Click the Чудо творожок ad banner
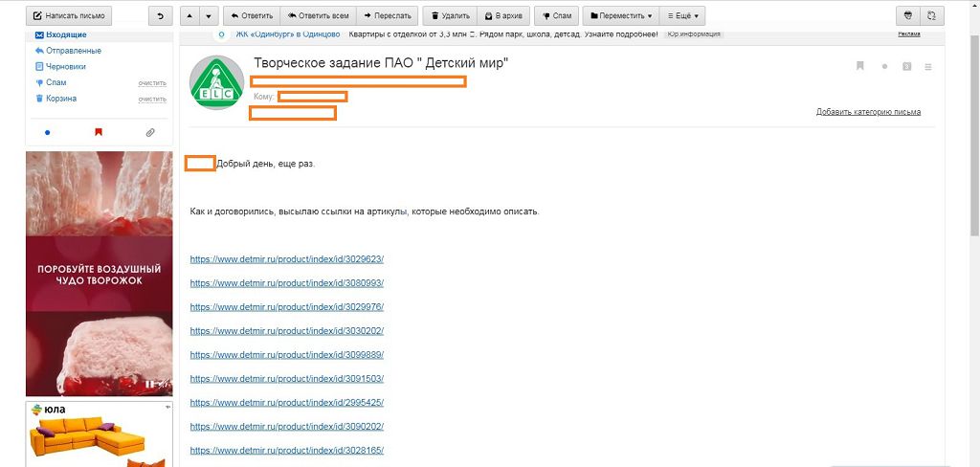The height and width of the screenshot is (467, 980). (100, 274)
